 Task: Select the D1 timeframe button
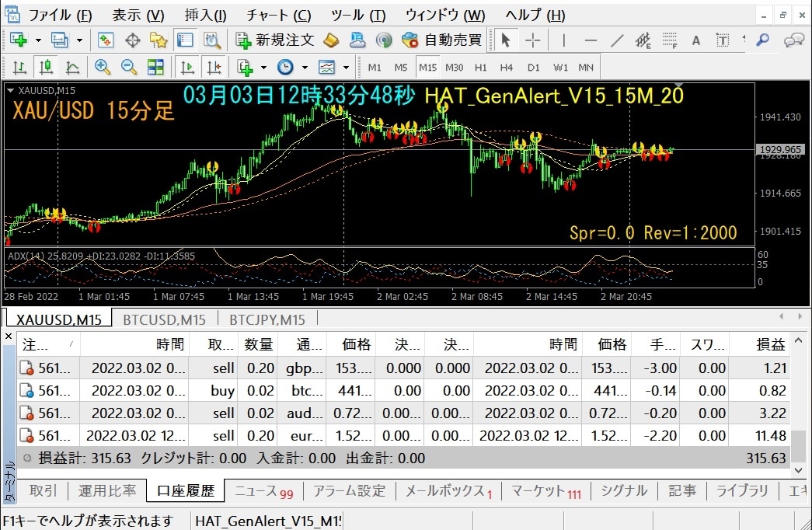533,68
